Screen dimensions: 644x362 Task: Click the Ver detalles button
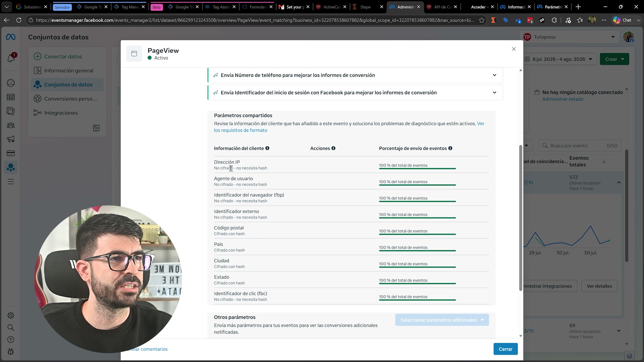tap(599, 286)
